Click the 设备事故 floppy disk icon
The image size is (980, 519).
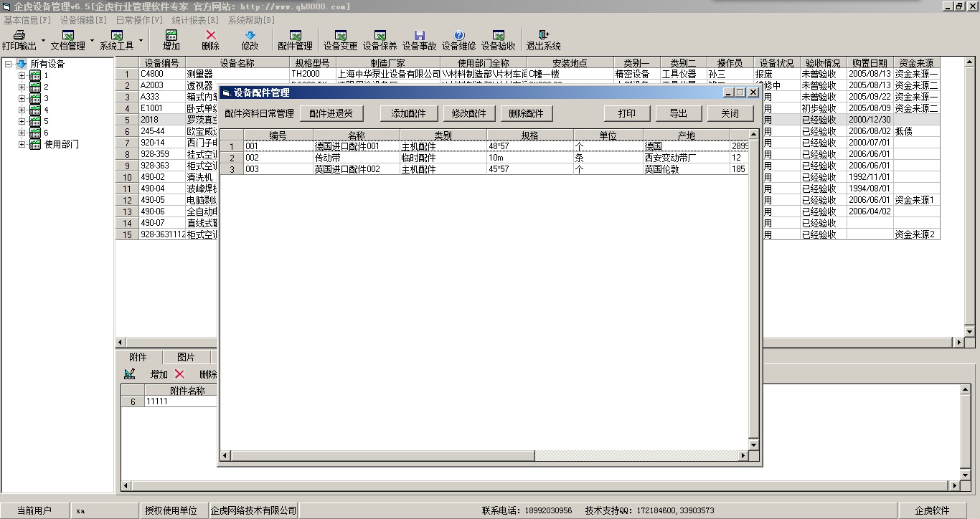coord(420,35)
